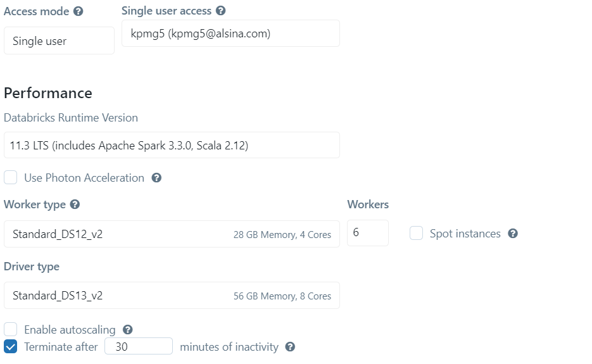Enable autoscaling checkbox
The width and height of the screenshot is (592, 364).
coord(11,330)
